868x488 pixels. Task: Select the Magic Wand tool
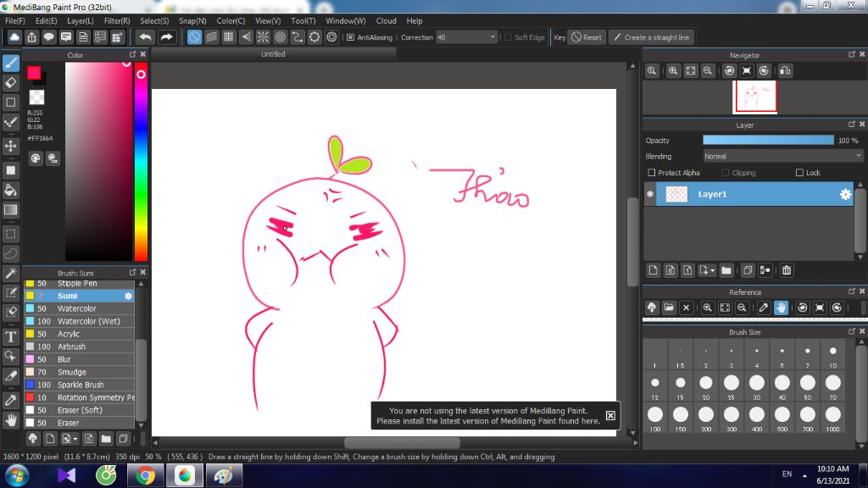[x=11, y=274]
